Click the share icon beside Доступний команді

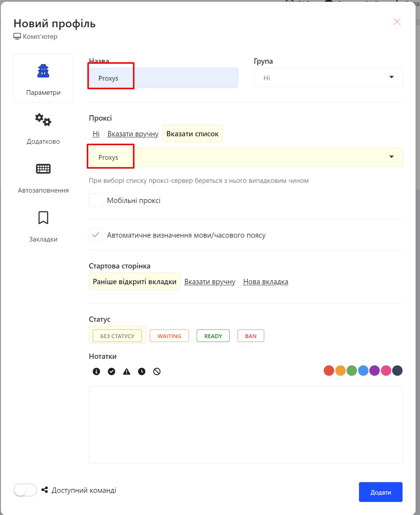(44, 490)
